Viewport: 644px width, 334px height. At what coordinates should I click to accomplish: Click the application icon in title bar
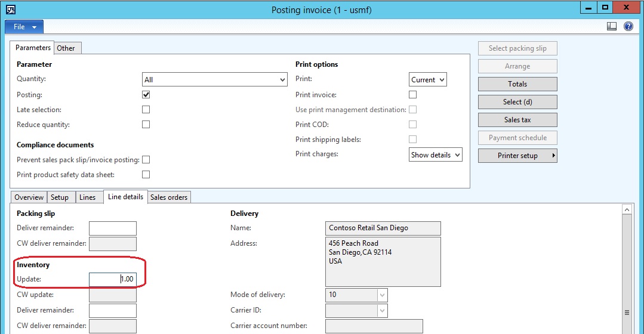point(11,10)
